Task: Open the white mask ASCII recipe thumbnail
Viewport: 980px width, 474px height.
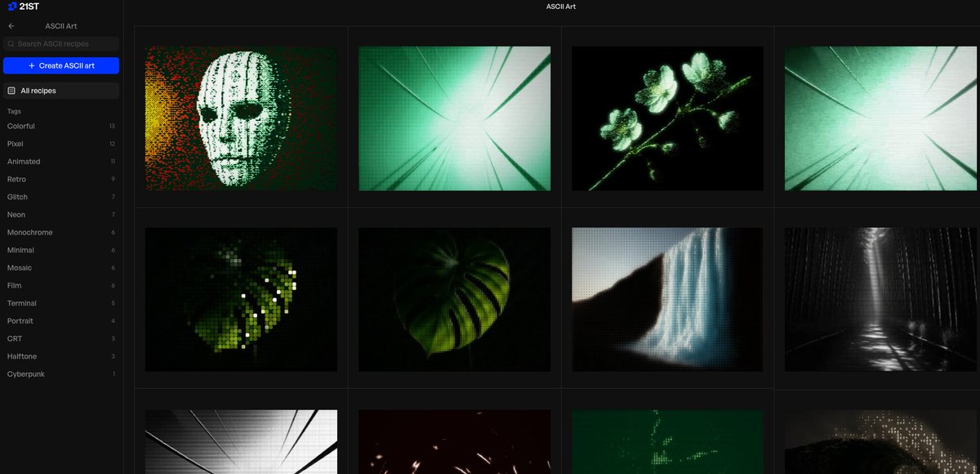Action: [241, 118]
